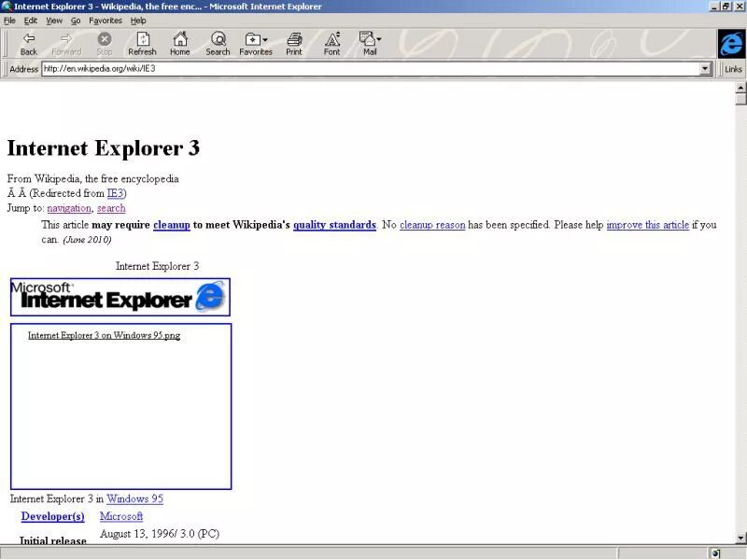747x560 pixels.
Task: Click improve this article link
Action: pos(647,225)
